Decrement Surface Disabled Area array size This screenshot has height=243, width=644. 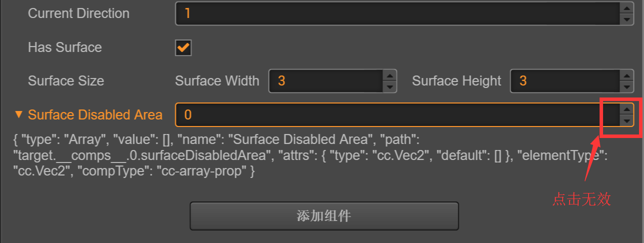627,120
